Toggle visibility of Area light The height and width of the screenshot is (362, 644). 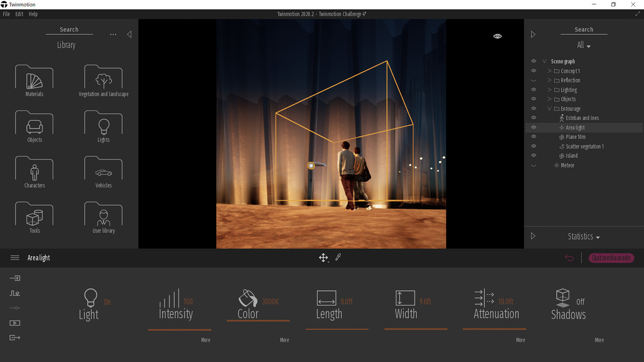[533, 128]
